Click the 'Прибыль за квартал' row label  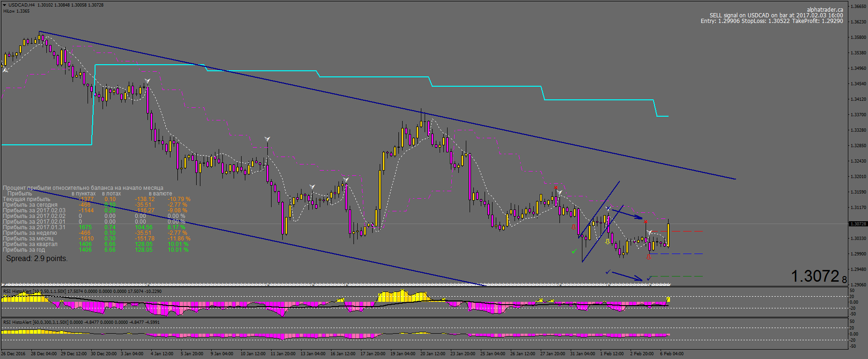click(x=30, y=244)
